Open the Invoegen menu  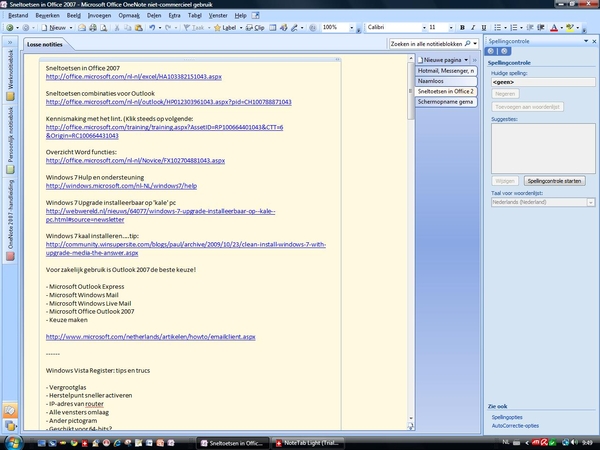[x=99, y=16]
